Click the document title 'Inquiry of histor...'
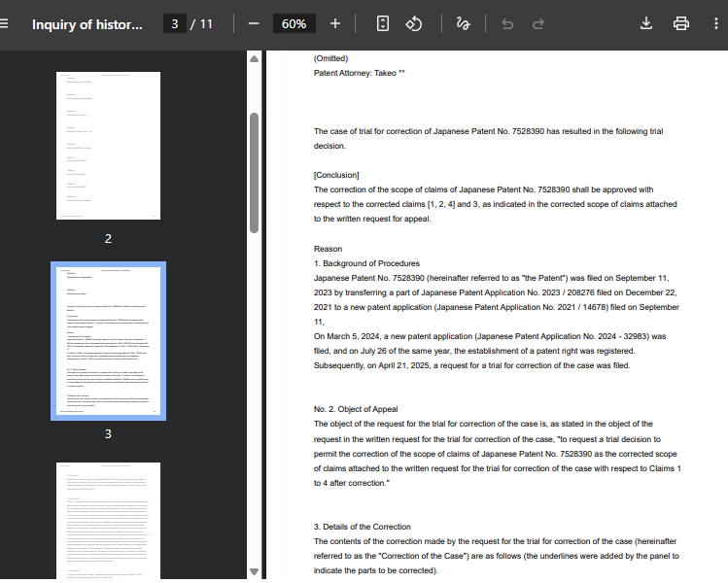Screen dimensions: 728x583 point(87,24)
